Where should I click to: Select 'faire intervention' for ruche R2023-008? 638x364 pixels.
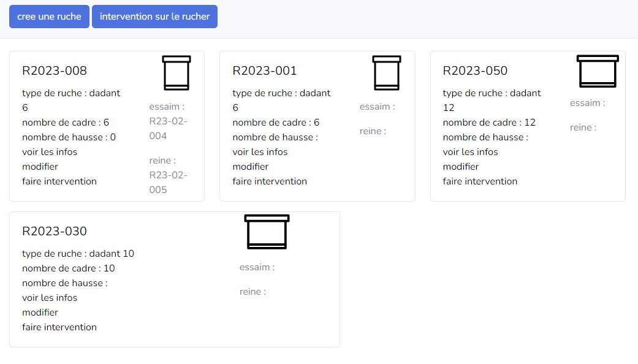tap(60, 181)
